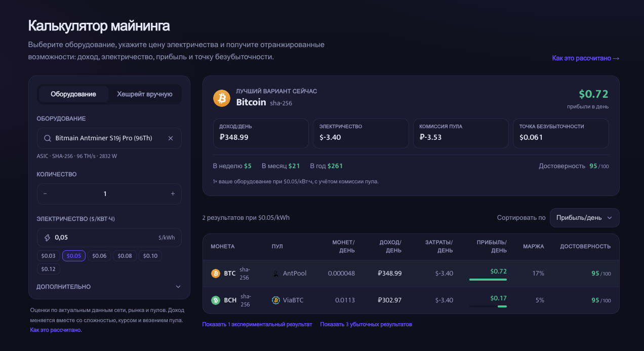Open Как это рассчитано link below sidebar
Image resolution: width=644 pixels, height=351 pixels.
click(x=56, y=330)
